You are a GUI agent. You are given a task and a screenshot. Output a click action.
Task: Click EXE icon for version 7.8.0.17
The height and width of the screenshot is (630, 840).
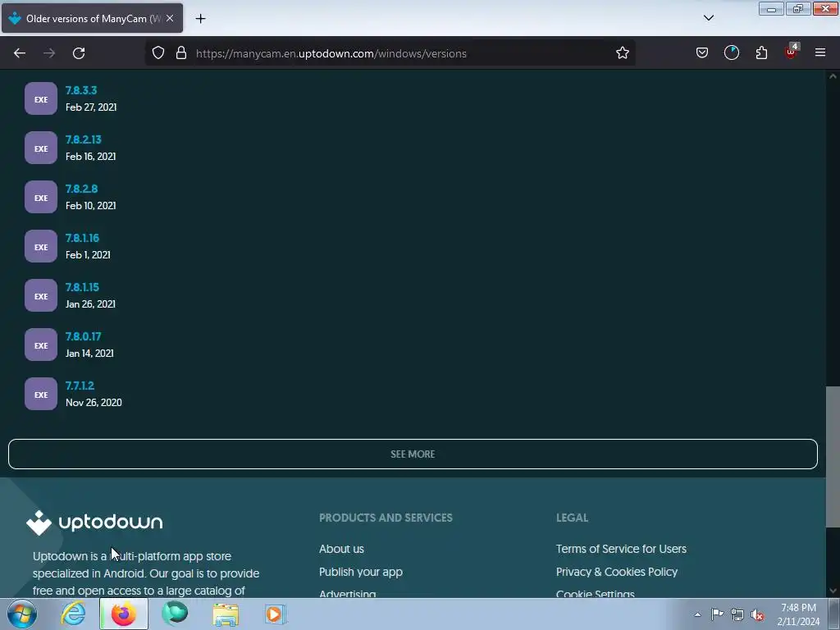tap(41, 345)
